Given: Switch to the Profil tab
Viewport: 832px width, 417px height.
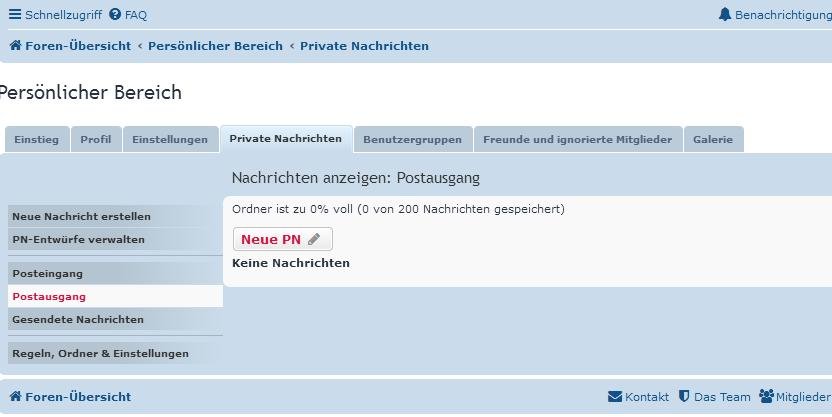Looking at the screenshot, I should (96, 140).
